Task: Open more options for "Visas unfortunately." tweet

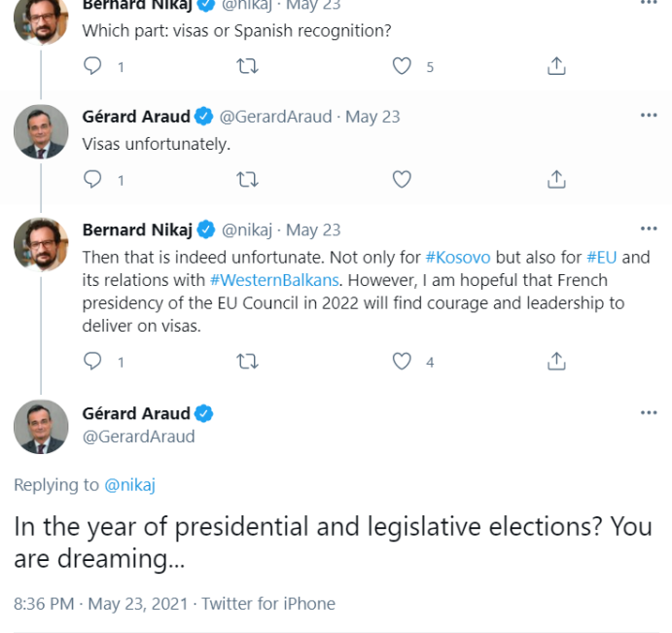Action: coord(649,116)
